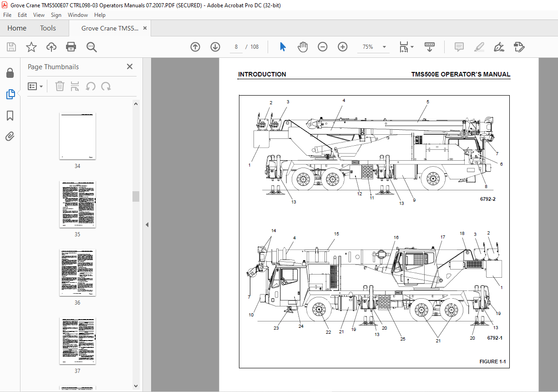Open the Help menu
This screenshot has height=392, width=558.
[100, 15]
